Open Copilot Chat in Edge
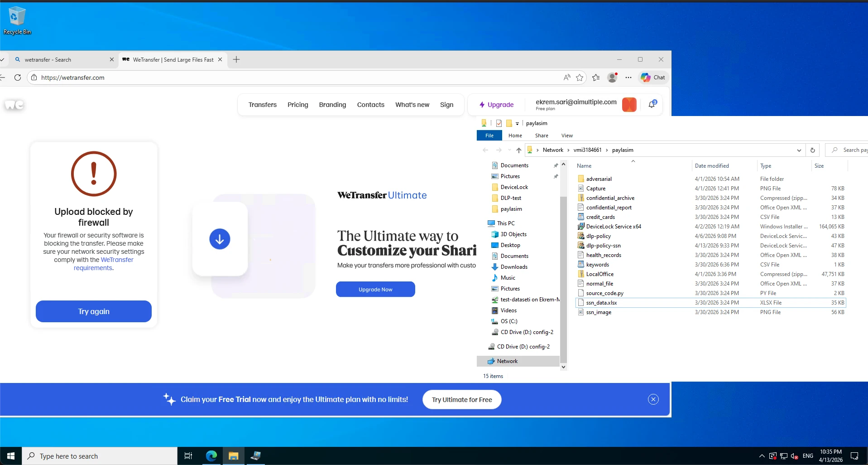Image resolution: width=868 pixels, height=465 pixels. [653, 77]
